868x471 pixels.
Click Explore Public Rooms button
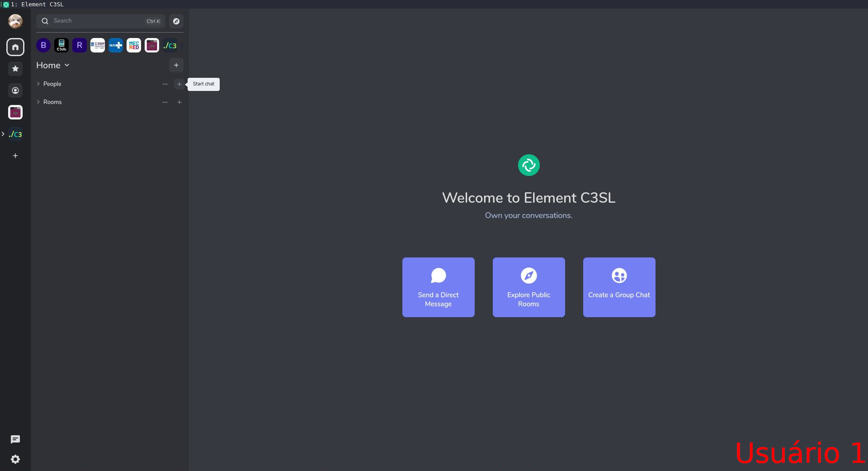(528, 287)
